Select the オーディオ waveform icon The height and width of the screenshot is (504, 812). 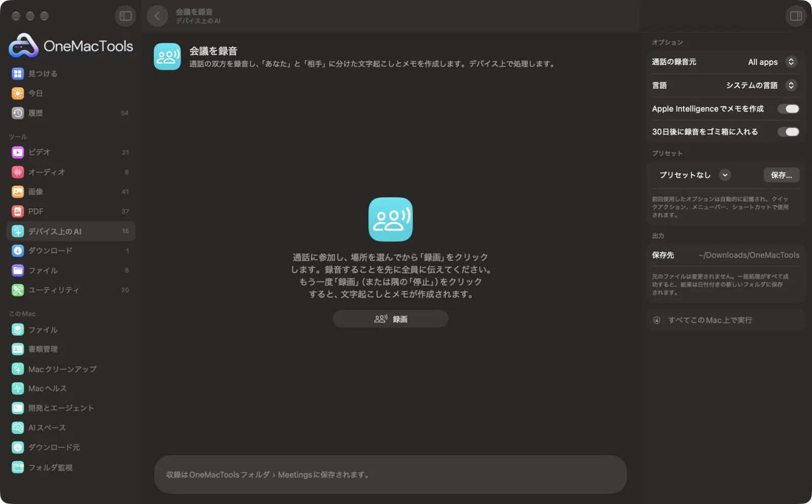point(18,172)
